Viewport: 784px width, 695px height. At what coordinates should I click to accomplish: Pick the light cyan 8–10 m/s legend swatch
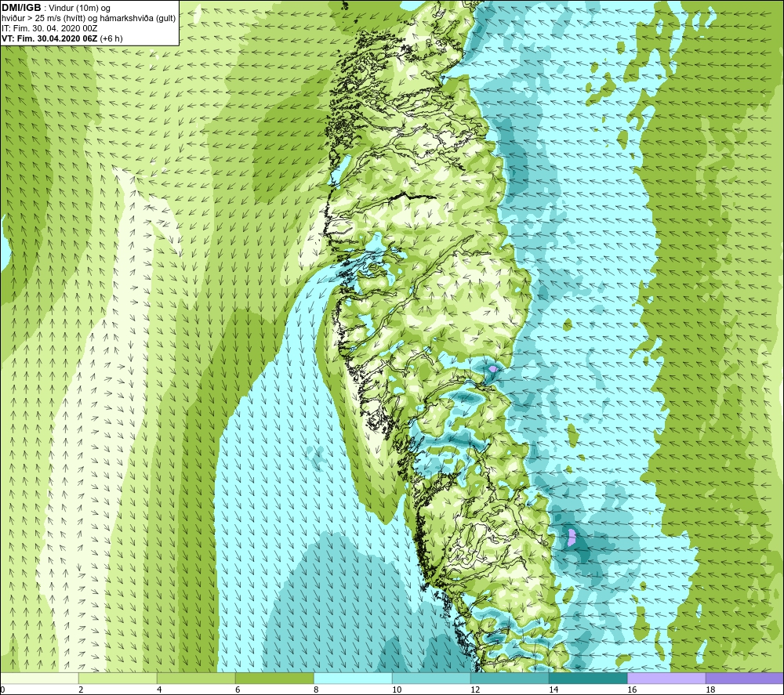(353, 678)
